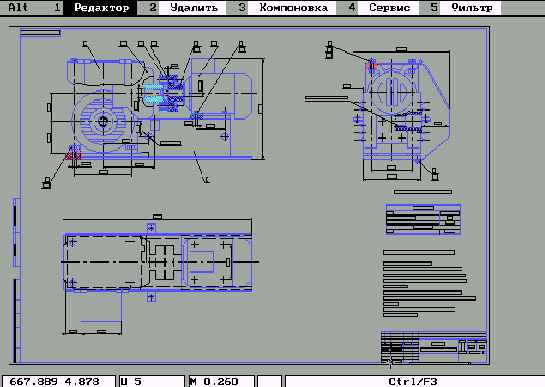Image resolution: width=545 pixels, height=387 pixels.
Task: Click the scale field M 0.260
Action: tap(221, 381)
